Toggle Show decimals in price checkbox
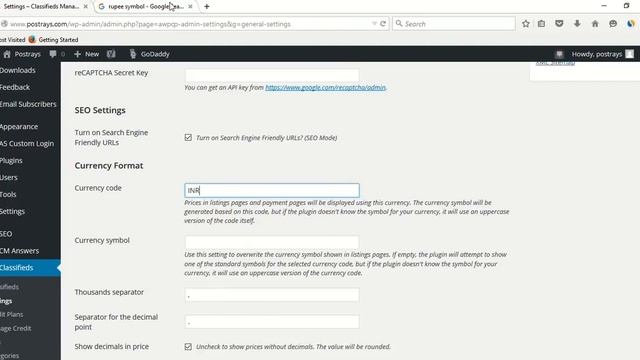This screenshot has width=640, height=360. (x=188, y=347)
